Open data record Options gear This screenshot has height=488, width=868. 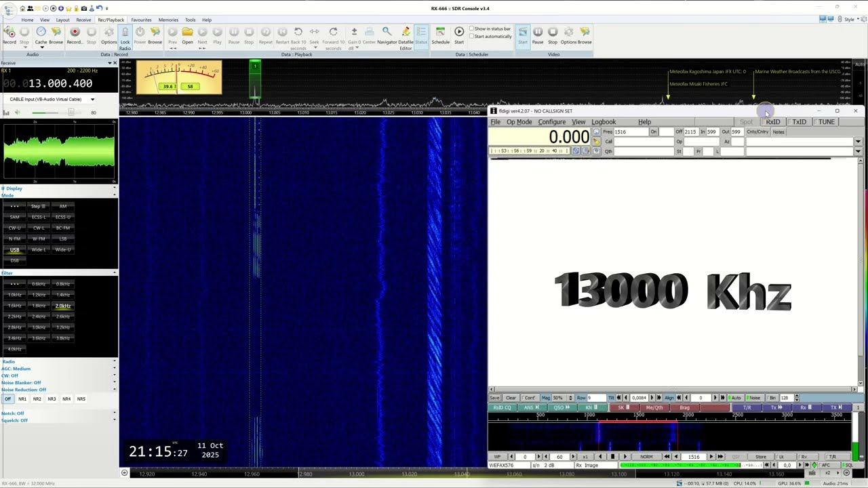pyautogui.click(x=109, y=32)
